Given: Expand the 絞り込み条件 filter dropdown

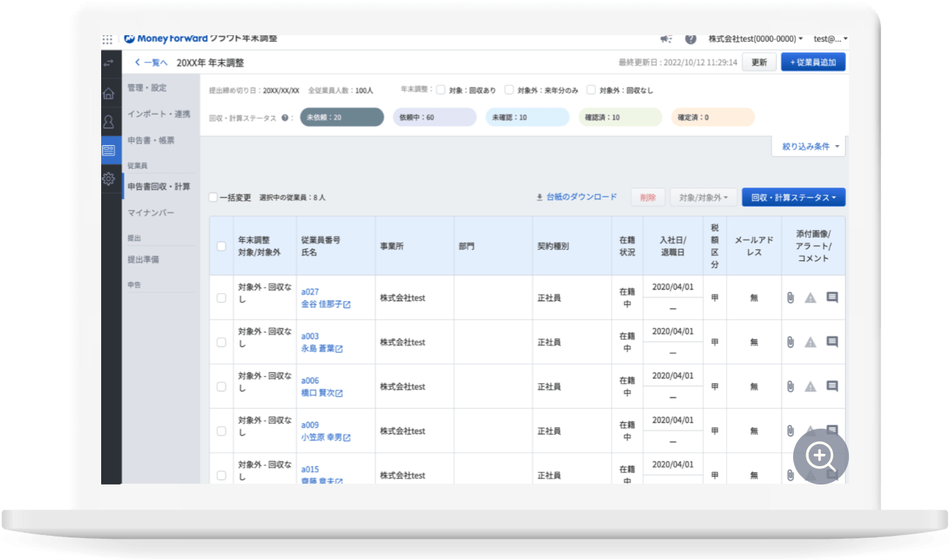Looking at the screenshot, I should click(809, 147).
